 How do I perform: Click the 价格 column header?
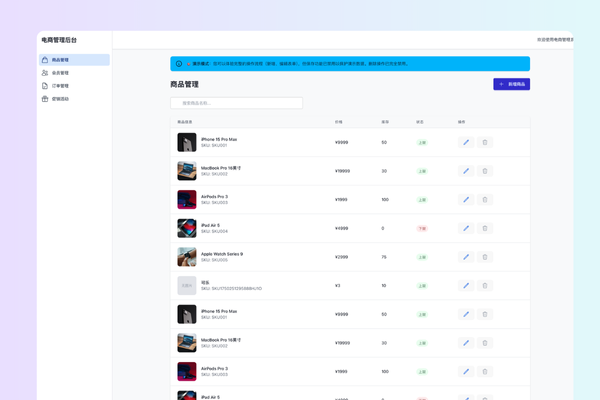[x=339, y=122]
